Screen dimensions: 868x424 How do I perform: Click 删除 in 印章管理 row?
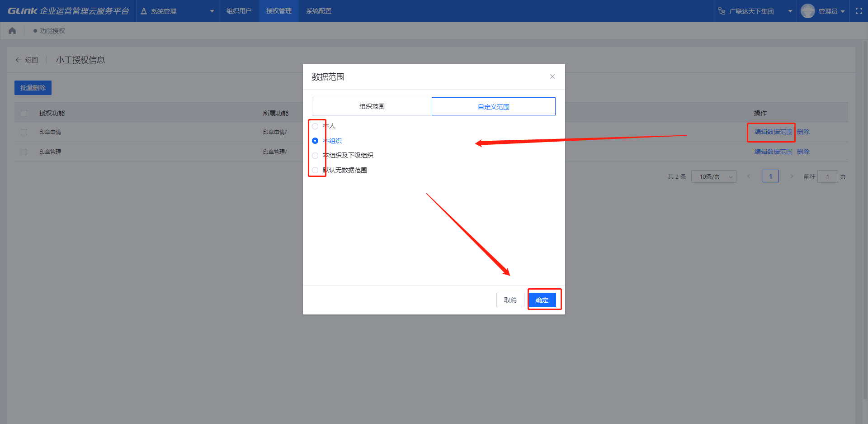tap(803, 152)
